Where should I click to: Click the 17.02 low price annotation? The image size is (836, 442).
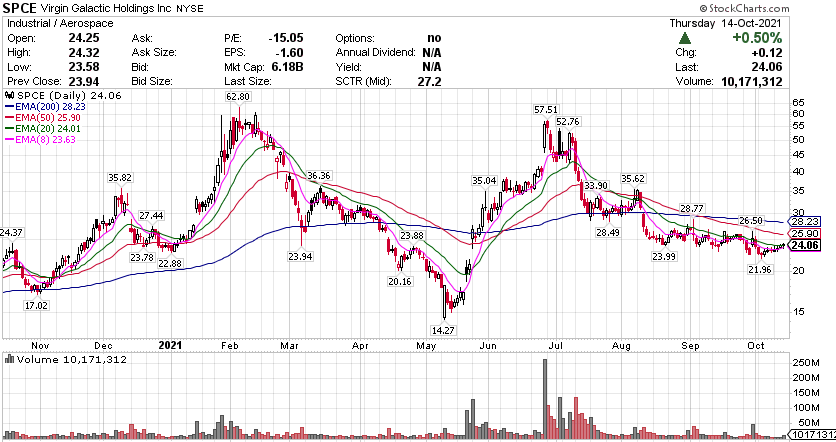point(36,306)
